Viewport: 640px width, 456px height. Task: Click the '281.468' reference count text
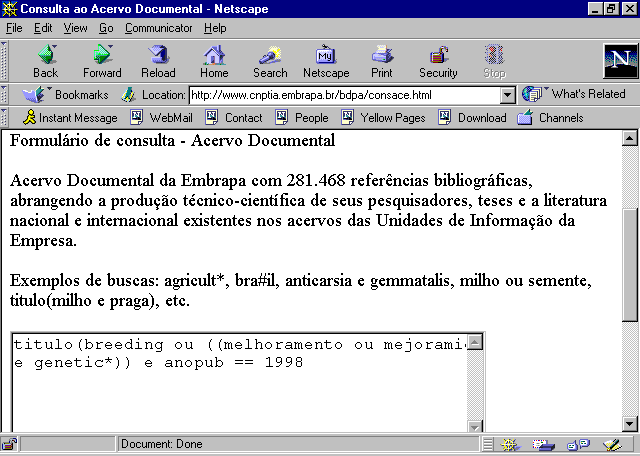click(316, 180)
